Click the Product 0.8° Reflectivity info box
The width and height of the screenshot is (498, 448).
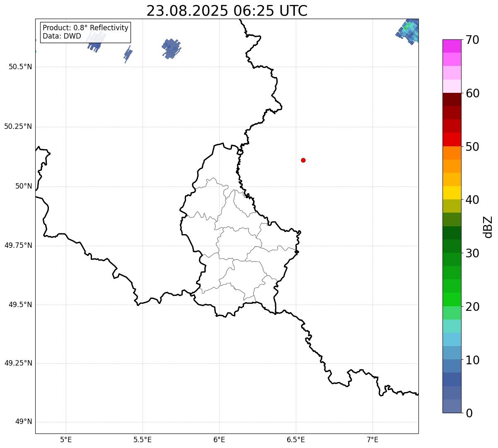(85, 32)
